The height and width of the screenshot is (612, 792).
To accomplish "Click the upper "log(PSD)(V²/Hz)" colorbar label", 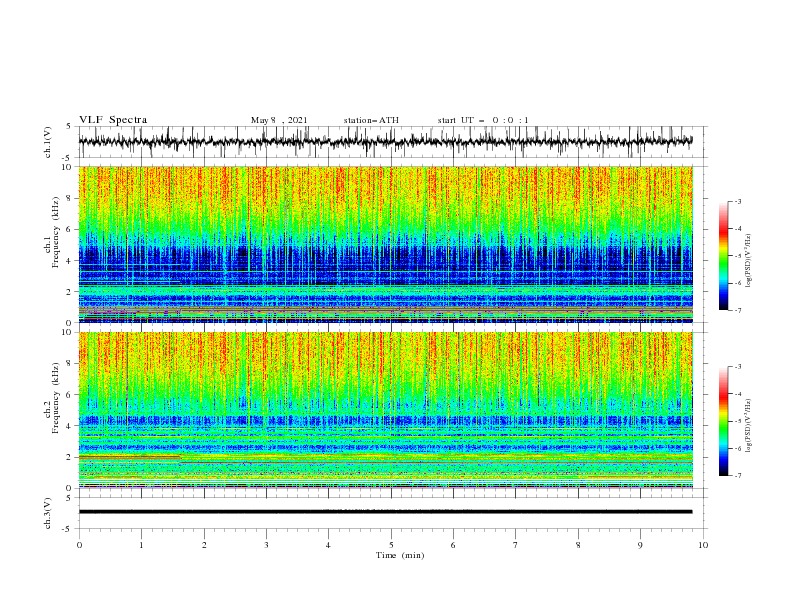I will 749,261.
